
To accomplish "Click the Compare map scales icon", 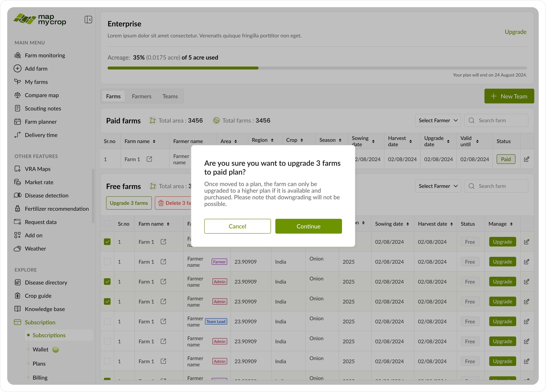I will (x=18, y=95).
